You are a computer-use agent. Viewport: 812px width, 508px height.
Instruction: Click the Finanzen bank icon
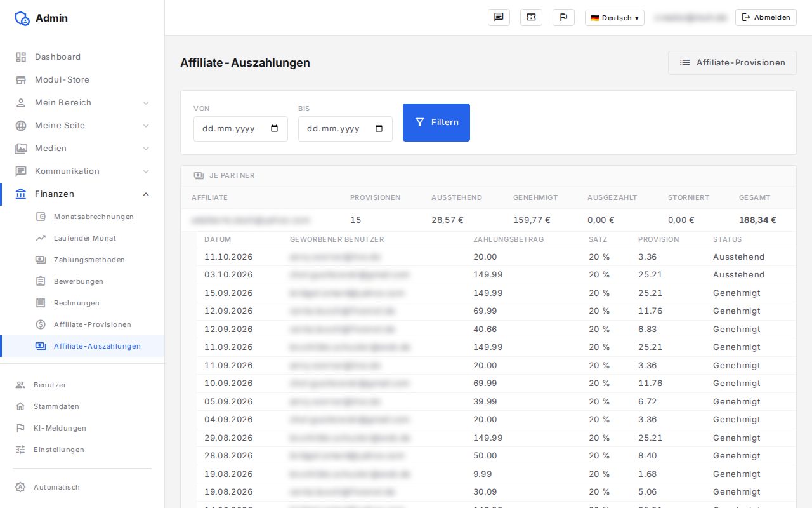21,194
